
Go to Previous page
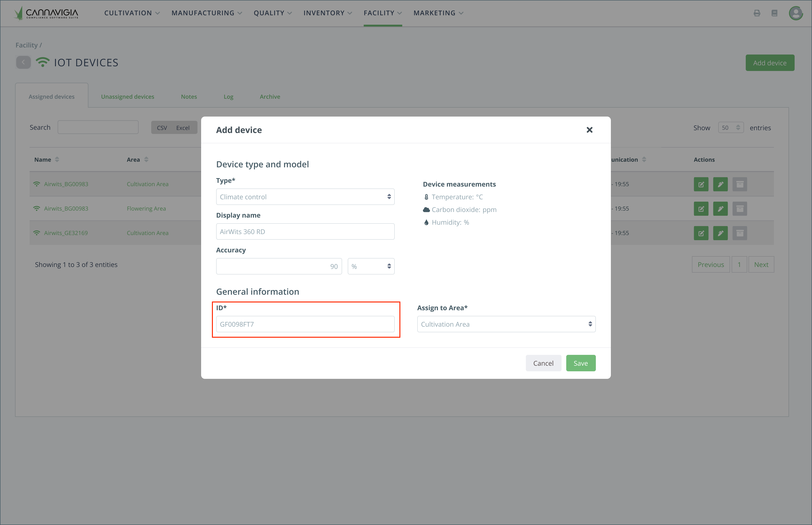[x=711, y=265]
